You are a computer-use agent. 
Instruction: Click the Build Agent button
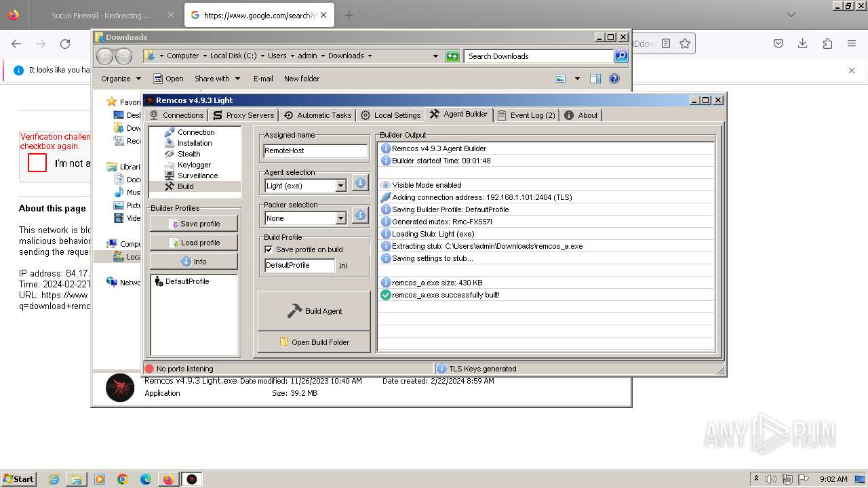coord(314,311)
